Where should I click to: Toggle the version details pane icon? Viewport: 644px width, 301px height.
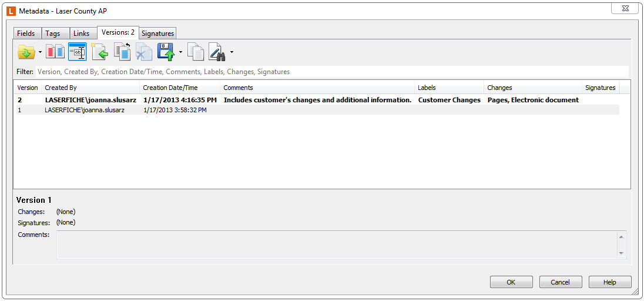pos(77,52)
